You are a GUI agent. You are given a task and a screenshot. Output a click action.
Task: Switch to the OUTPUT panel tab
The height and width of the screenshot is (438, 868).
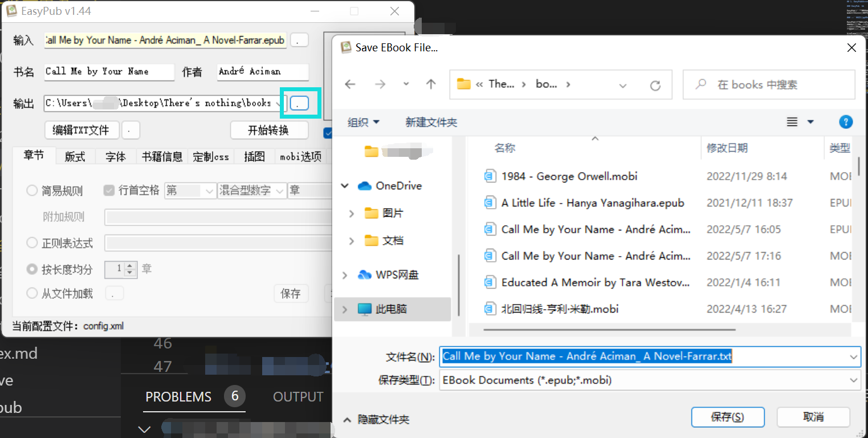pyautogui.click(x=298, y=396)
